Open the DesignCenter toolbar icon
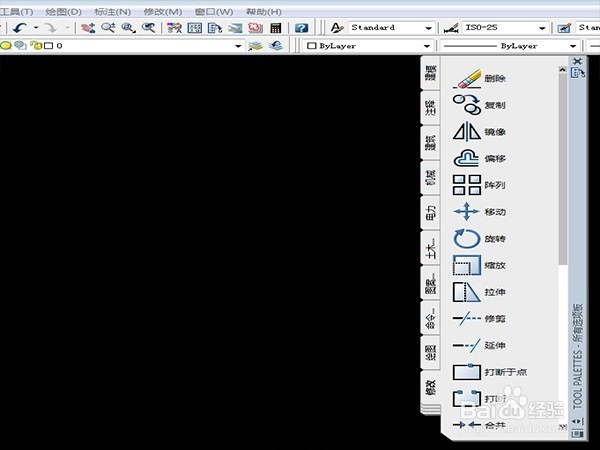The width and height of the screenshot is (600, 450). point(195,28)
